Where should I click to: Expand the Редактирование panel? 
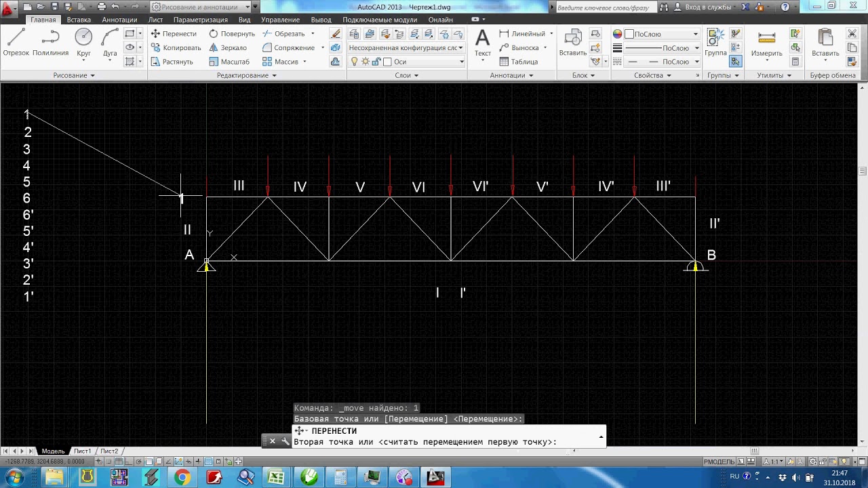pyautogui.click(x=247, y=75)
